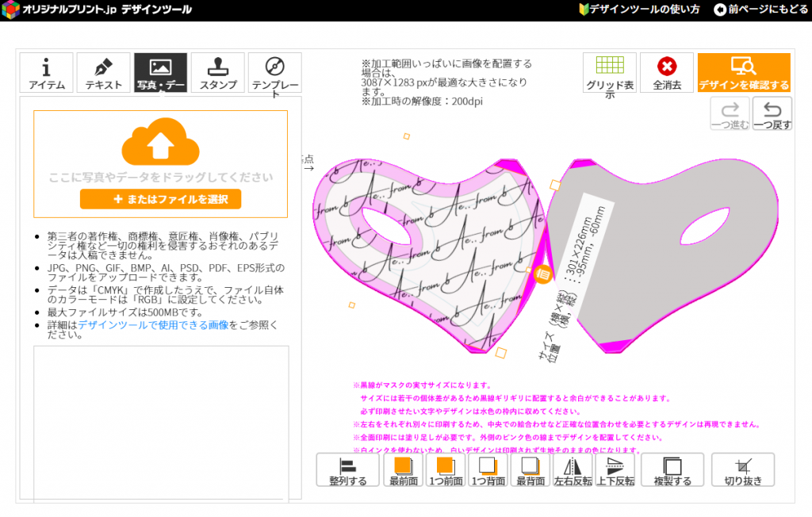The width and height of the screenshot is (812, 517).
Task: Switch to the テキスト tab
Action: click(104, 72)
